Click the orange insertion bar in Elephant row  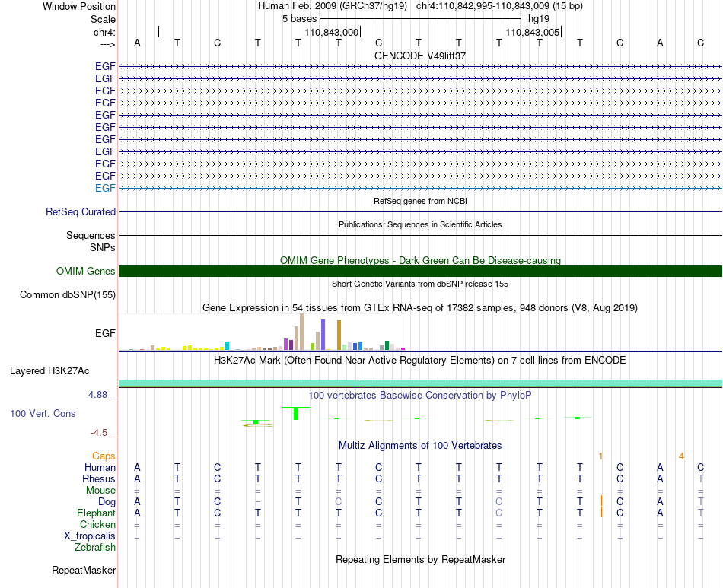tap(601, 512)
